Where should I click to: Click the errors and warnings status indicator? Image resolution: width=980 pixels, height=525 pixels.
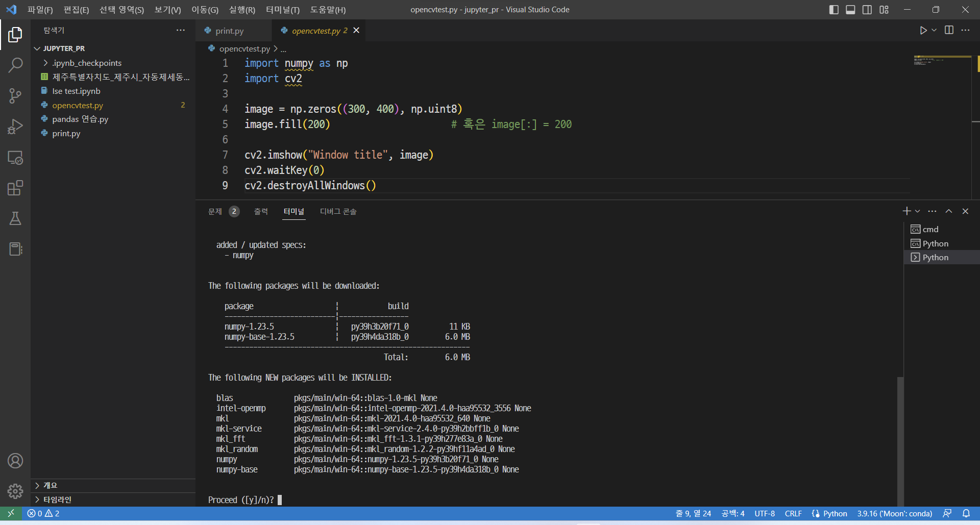click(x=43, y=513)
